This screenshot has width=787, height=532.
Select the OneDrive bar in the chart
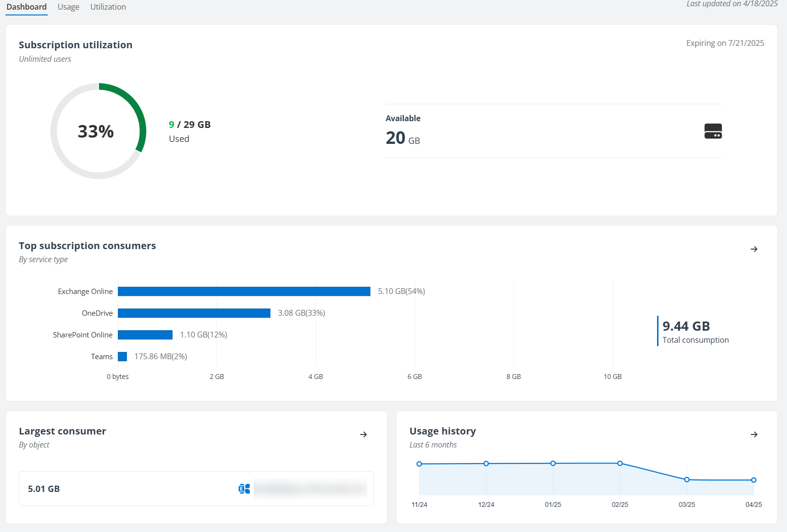(x=193, y=313)
